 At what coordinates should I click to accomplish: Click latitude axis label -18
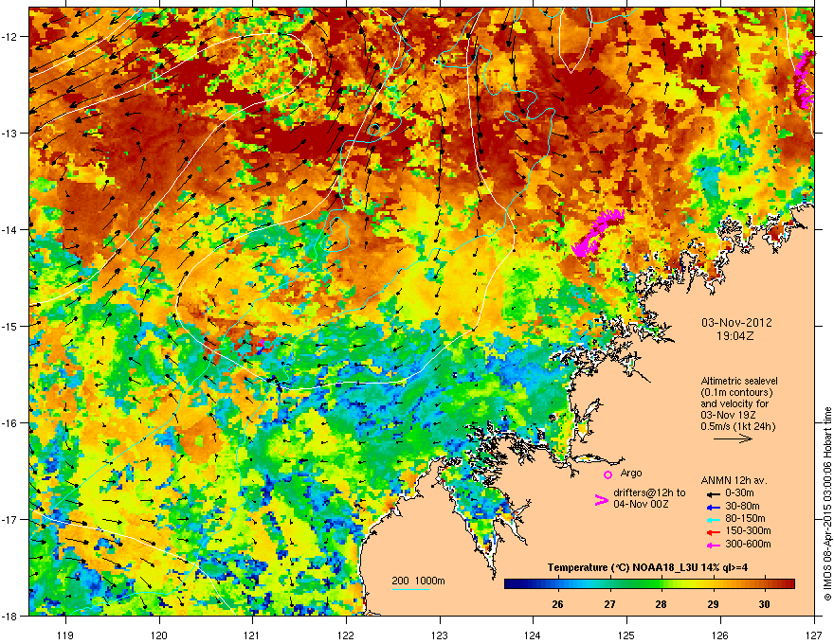[x=9, y=616]
